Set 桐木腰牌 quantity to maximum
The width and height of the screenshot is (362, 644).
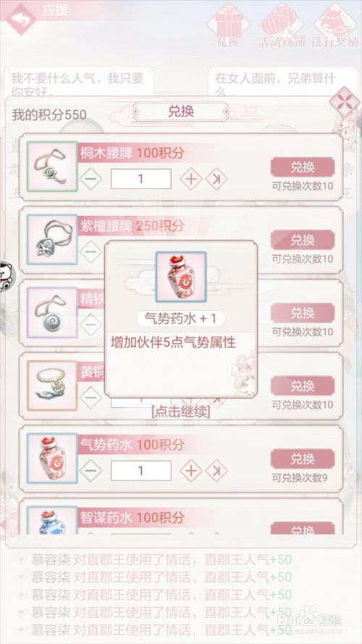click(216, 179)
